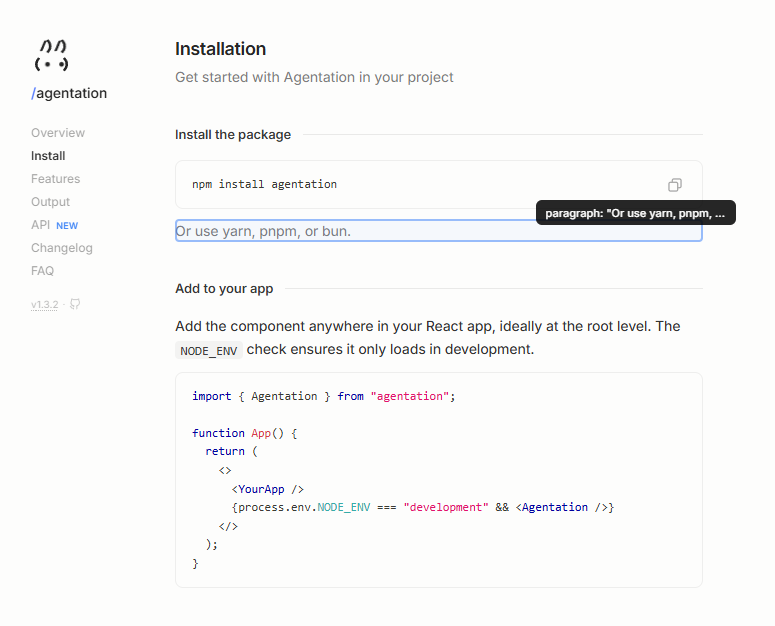Select Install in the sidebar
This screenshot has width=775, height=626.
pos(48,156)
